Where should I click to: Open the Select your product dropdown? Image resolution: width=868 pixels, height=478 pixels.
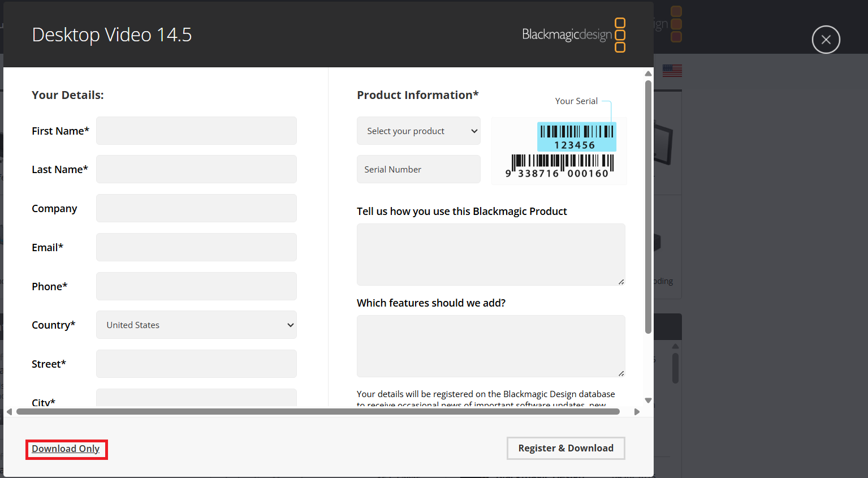pyautogui.click(x=418, y=131)
